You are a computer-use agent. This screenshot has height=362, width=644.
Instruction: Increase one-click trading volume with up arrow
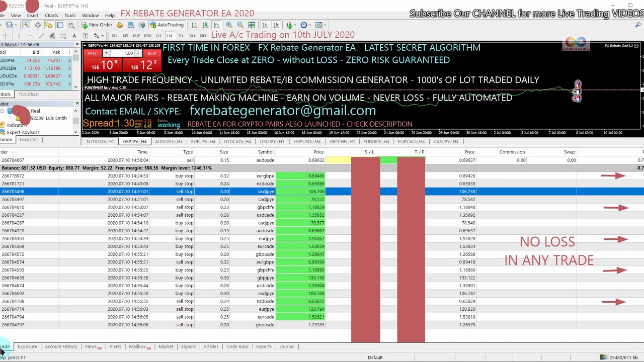pyautogui.click(x=138, y=53)
